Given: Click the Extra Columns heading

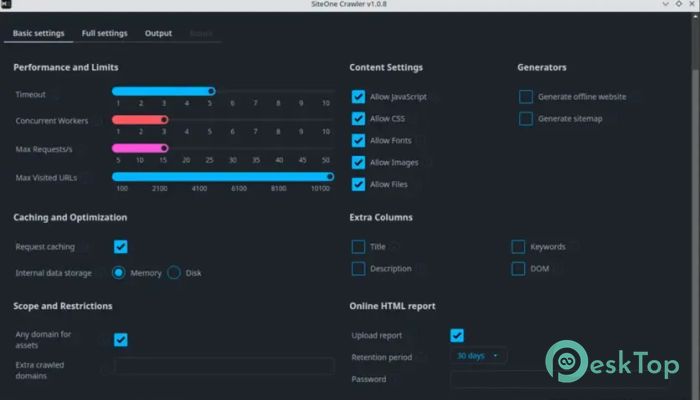Looking at the screenshot, I should [381, 217].
